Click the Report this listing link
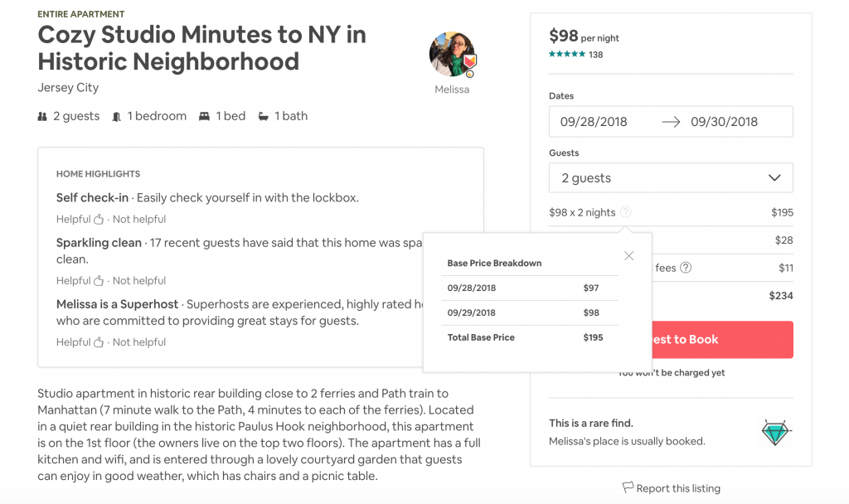Viewport: 849px width, 504px height. pyautogui.click(x=678, y=488)
